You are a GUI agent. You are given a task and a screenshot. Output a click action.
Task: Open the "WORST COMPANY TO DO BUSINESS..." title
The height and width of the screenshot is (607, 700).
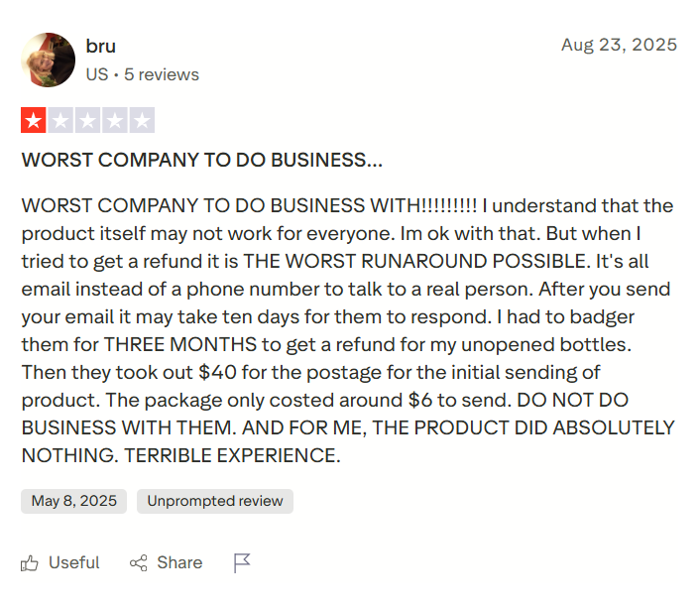[201, 160]
